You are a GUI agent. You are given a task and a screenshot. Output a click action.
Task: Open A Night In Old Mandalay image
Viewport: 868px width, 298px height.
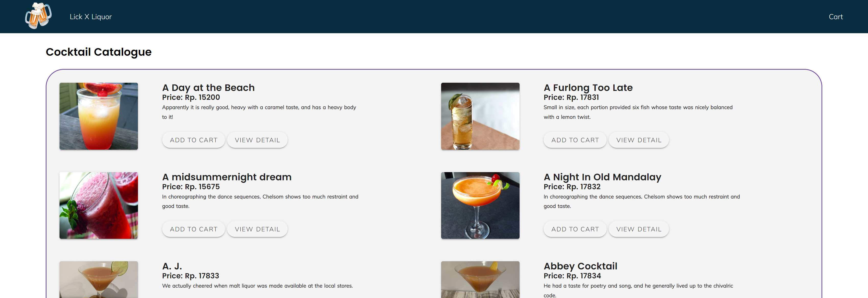(480, 205)
